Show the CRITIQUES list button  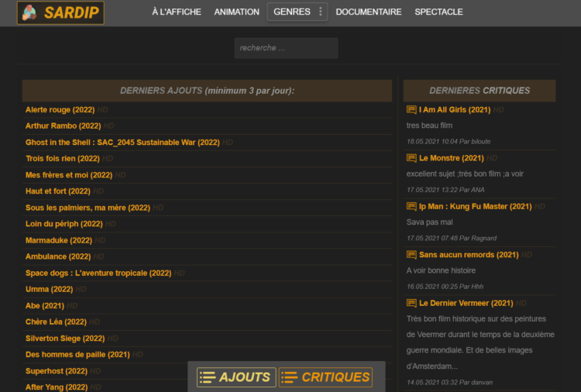(325, 377)
